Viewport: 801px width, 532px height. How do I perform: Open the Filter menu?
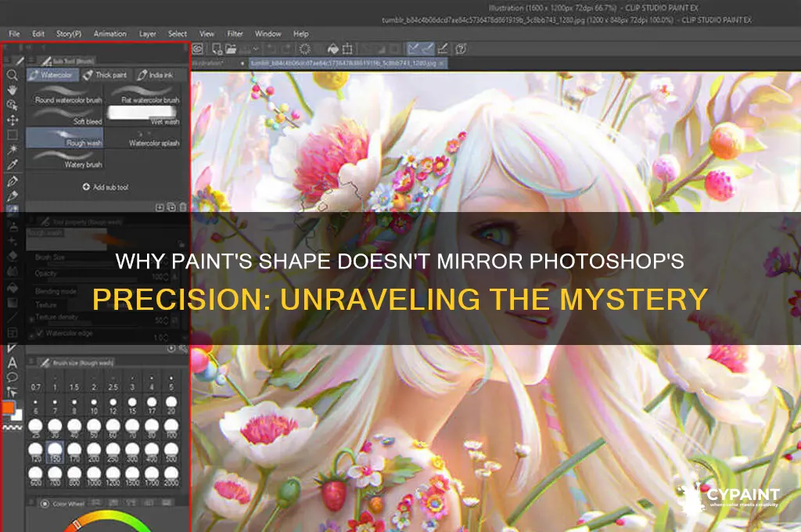point(235,34)
